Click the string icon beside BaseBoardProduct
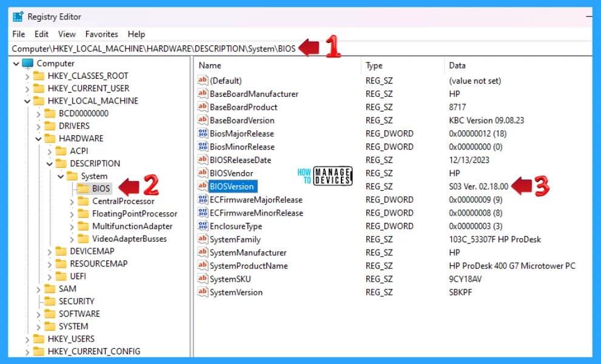Screen dimensions: 601x364 203,107
